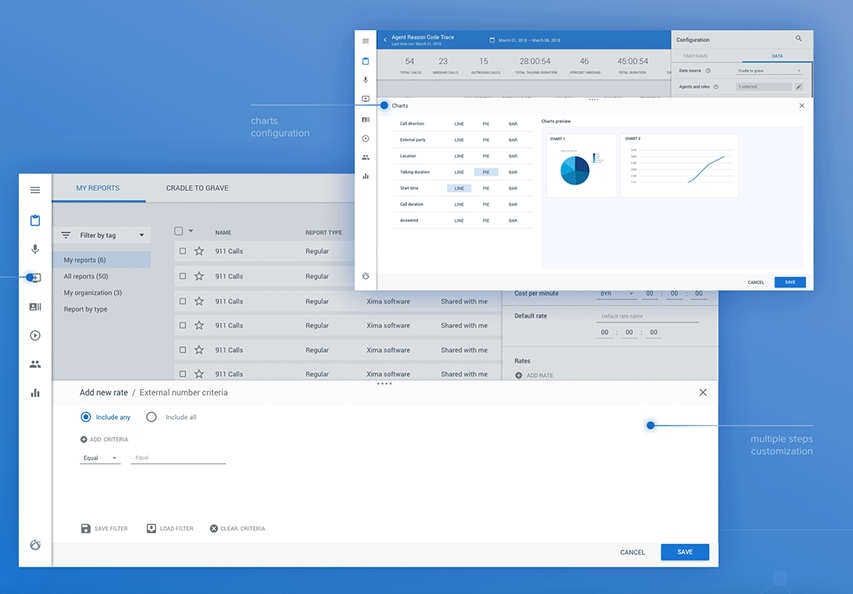This screenshot has width=853, height=594.
Task: Toggle PIE chart for External party
Action: tap(486, 140)
